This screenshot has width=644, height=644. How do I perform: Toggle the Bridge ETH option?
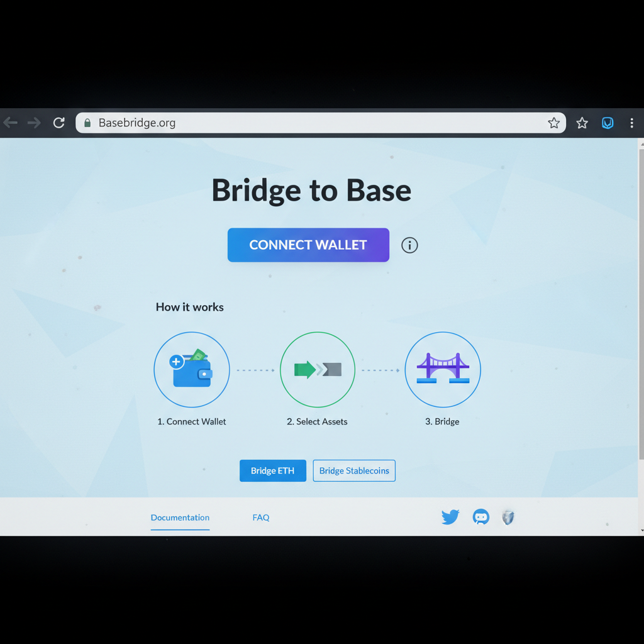click(x=272, y=470)
